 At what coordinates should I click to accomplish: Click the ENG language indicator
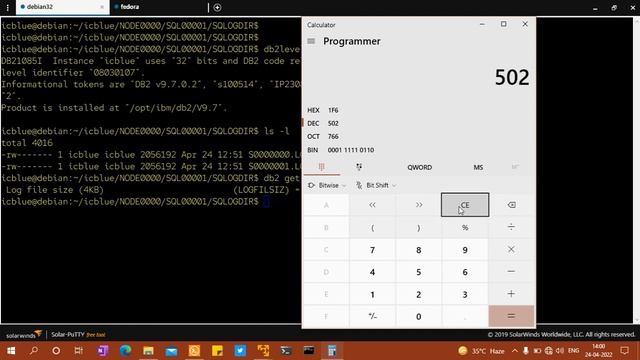pyautogui.click(x=573, y=351)
